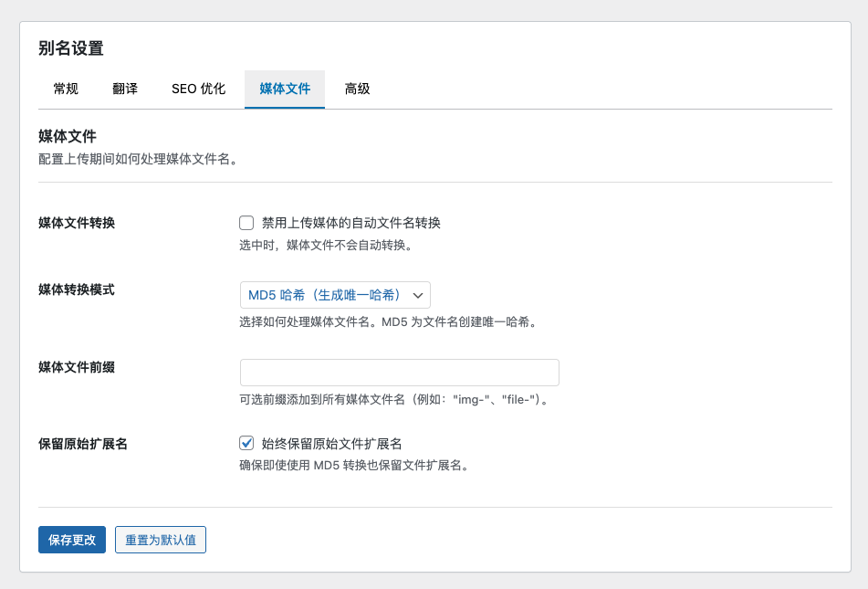Focus the 媒体文件前缀 text input
Screen dimensions: 868x589
coord(399,373)
